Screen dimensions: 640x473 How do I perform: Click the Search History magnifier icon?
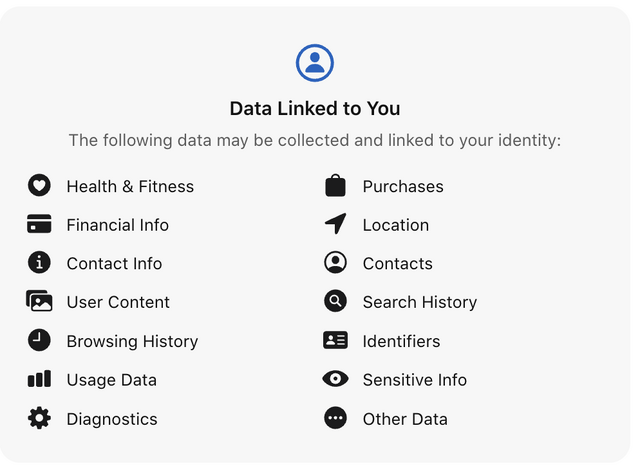tap(335, 302)
